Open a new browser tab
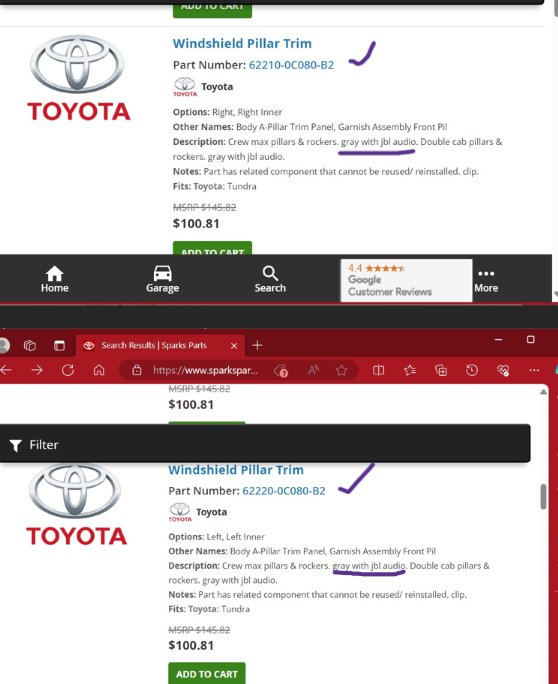Image resolution: width=558 pixels, height=684 pixels. click(257, 345)
